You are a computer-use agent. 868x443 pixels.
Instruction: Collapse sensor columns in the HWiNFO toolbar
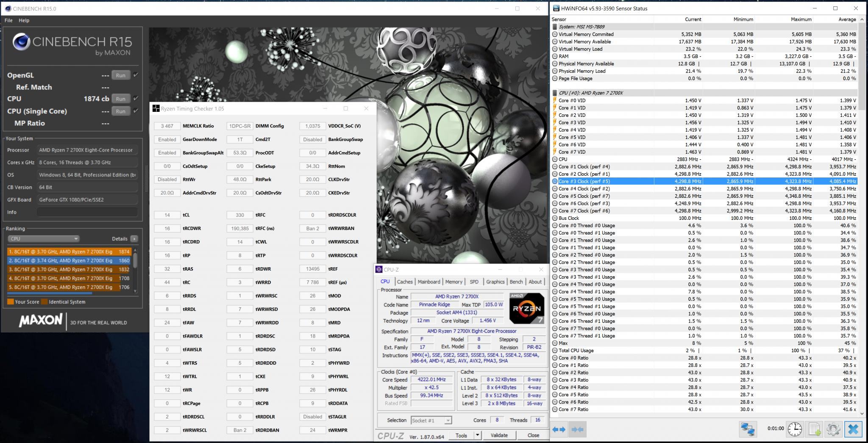[577, 429]
